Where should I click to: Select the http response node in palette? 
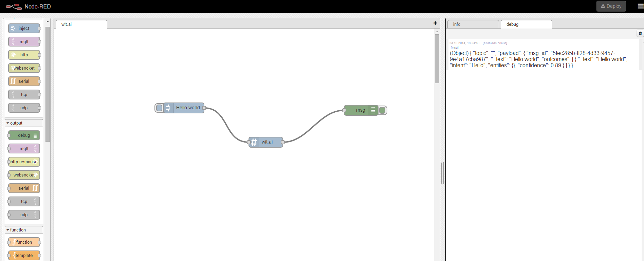(24, 162)
